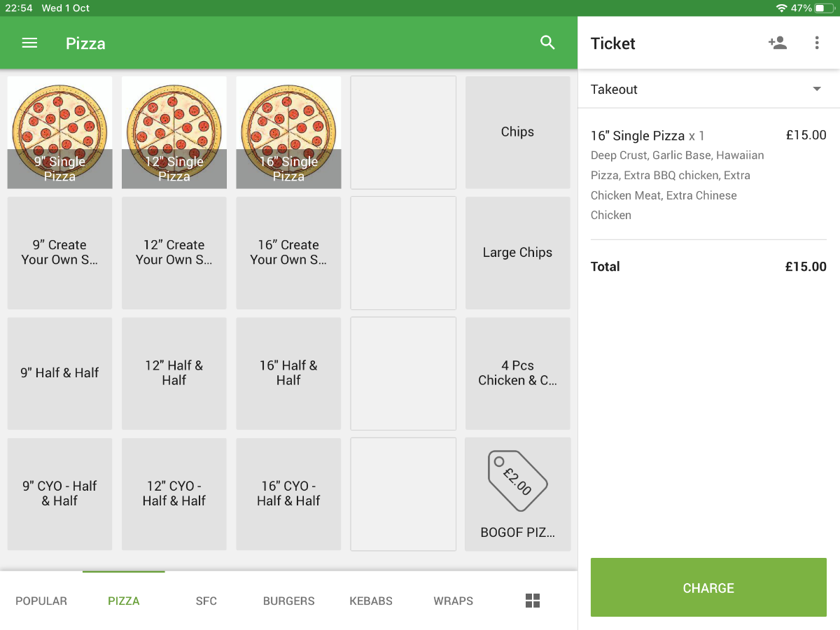Open the SFC category tab
The width and height of the screenshot is (840, 630).
206,601
